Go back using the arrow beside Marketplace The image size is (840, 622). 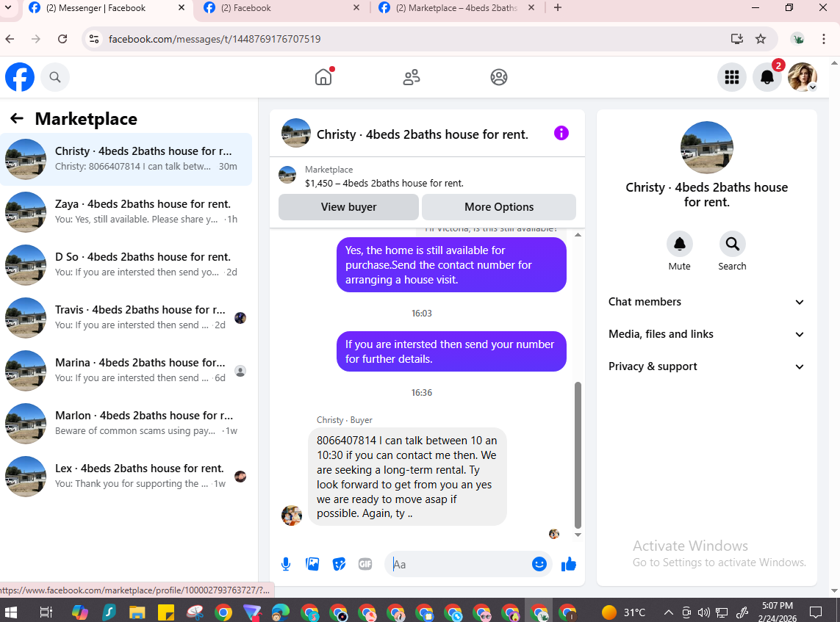(x=17, y=118)
